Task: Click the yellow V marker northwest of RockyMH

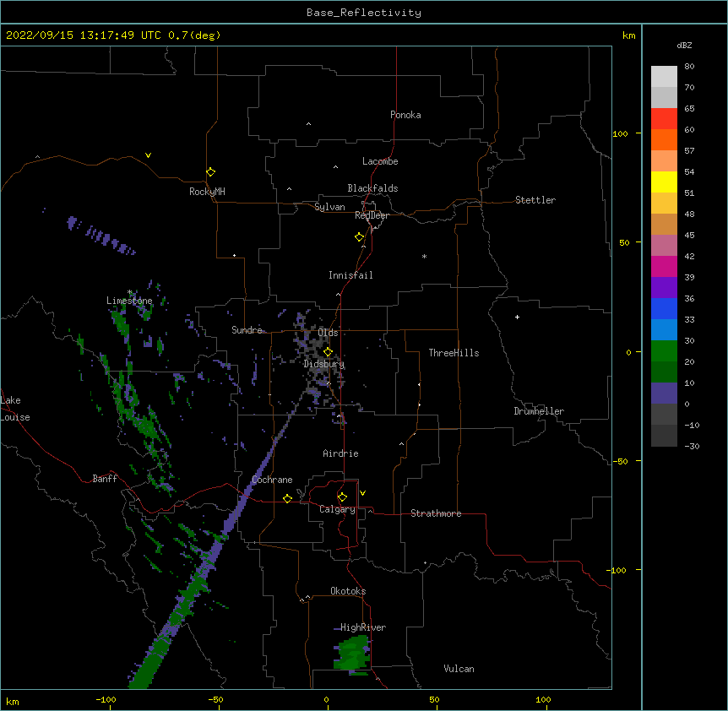Action: click(x=148, y=155)
